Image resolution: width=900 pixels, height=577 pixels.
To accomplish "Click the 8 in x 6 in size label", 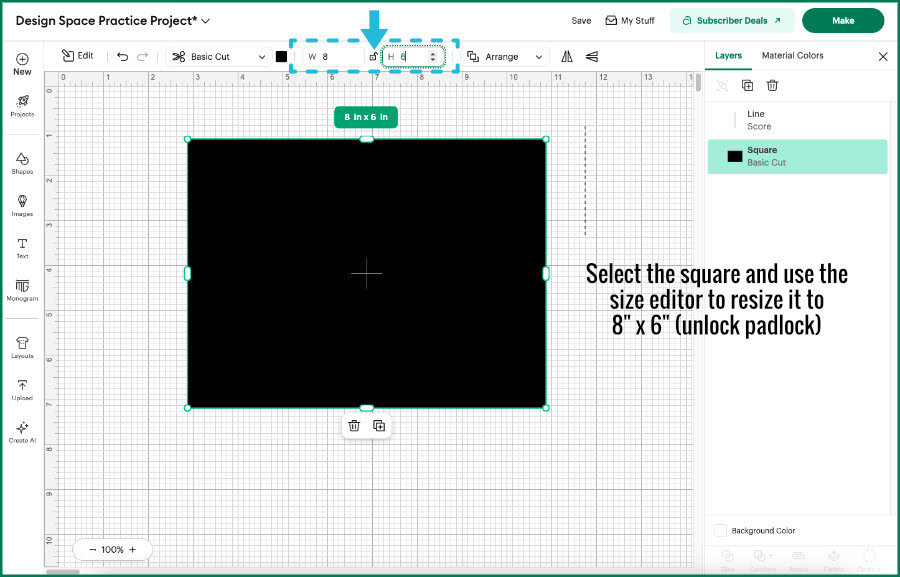I will point(366,117).
